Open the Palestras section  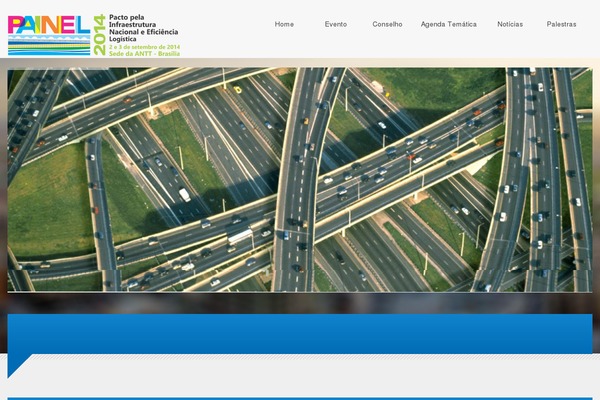561,24
